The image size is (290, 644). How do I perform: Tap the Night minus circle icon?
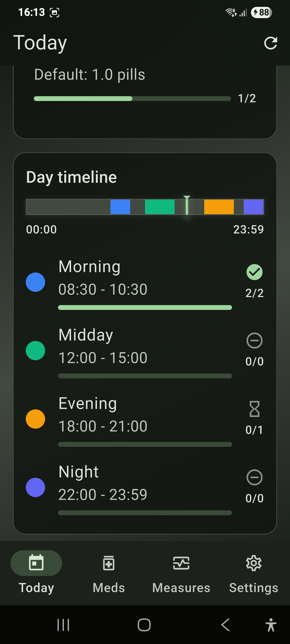tap(254, 477)
